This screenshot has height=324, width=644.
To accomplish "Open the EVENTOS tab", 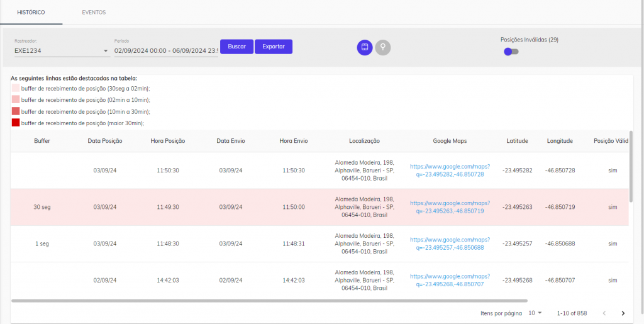I will pos(94,13).
